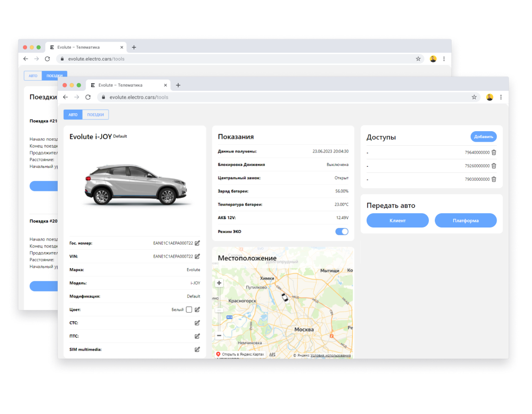532x414 pixels.
Task: Bookmark this page in the front window
Action: coord(474,97)
